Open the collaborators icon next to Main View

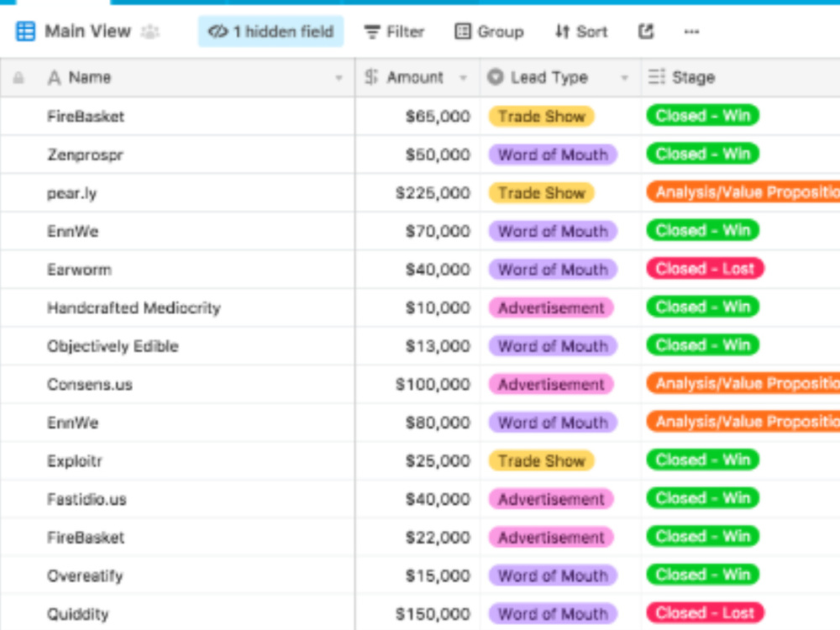(x=150, y=32)
